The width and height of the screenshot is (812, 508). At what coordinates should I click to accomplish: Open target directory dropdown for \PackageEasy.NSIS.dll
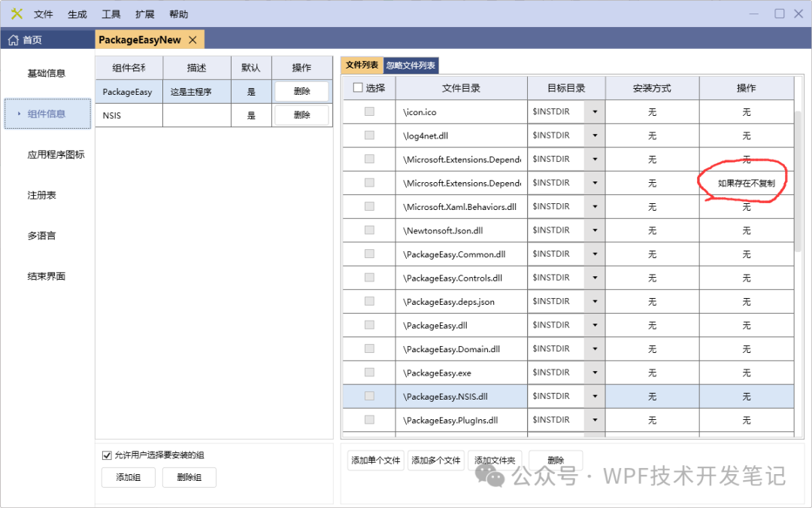[595, 396]
